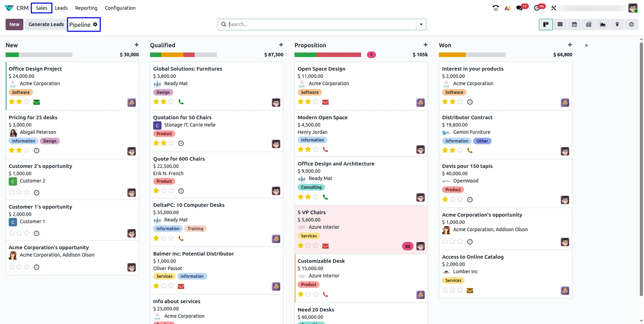The width and height of the screenshot is (644, 324).
Task: Click green phone icon on Office Design and Architecture
Action: [325, 197]
